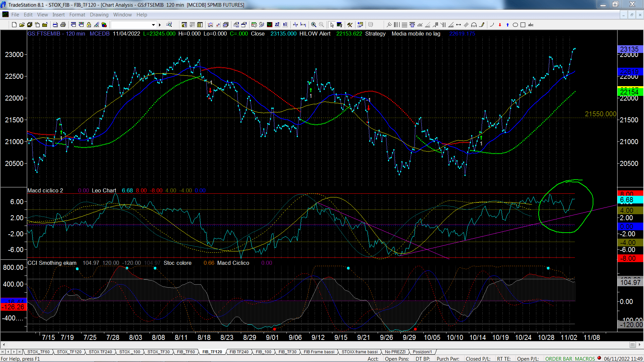Switch to the FIB TF240 tab
Image resolution: width=644 pixels, height=362 pixels.
point(239,352)
